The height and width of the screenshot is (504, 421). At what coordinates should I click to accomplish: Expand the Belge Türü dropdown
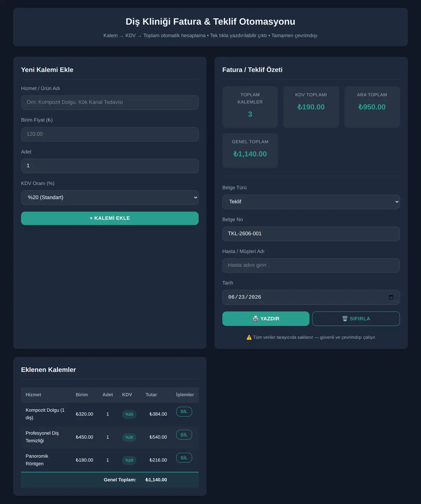click(311, 202)
